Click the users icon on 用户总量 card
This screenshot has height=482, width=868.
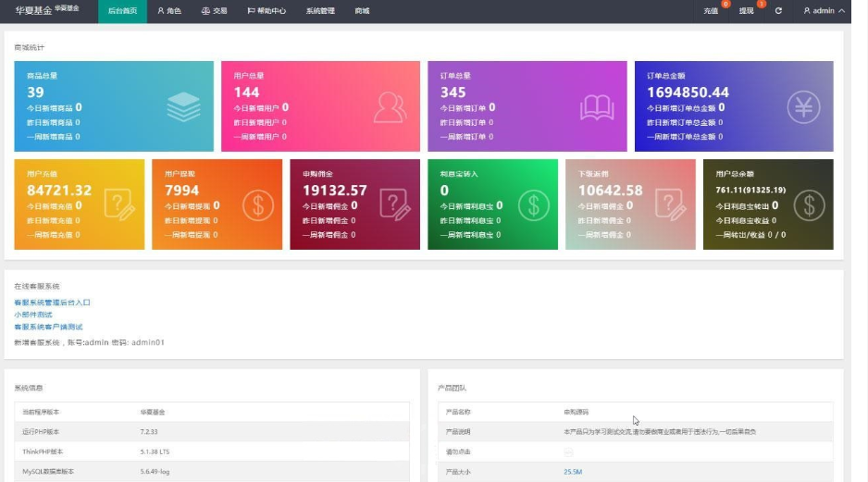(390, 106)
